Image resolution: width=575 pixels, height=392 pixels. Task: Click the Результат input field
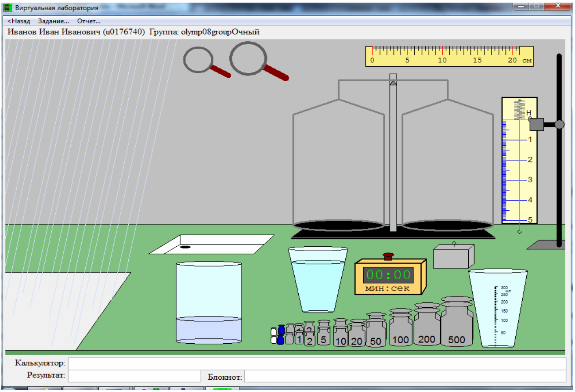click(x=134, y=376)
